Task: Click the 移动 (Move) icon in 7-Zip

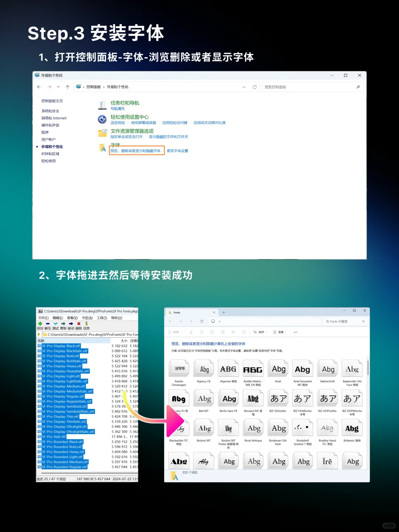Action: [x=71, y=324]
